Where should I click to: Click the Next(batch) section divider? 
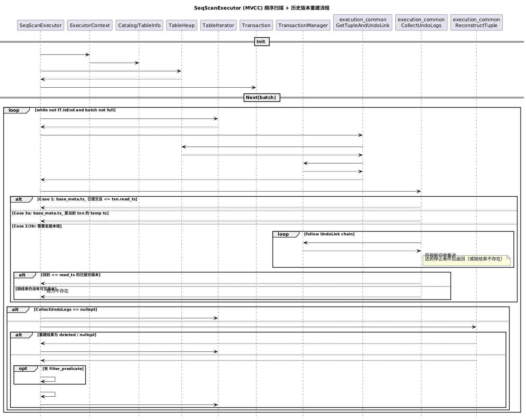[262, 98]
